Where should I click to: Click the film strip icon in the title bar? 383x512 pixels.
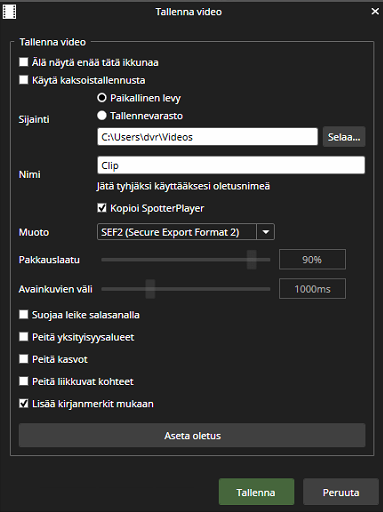(9, 12)
